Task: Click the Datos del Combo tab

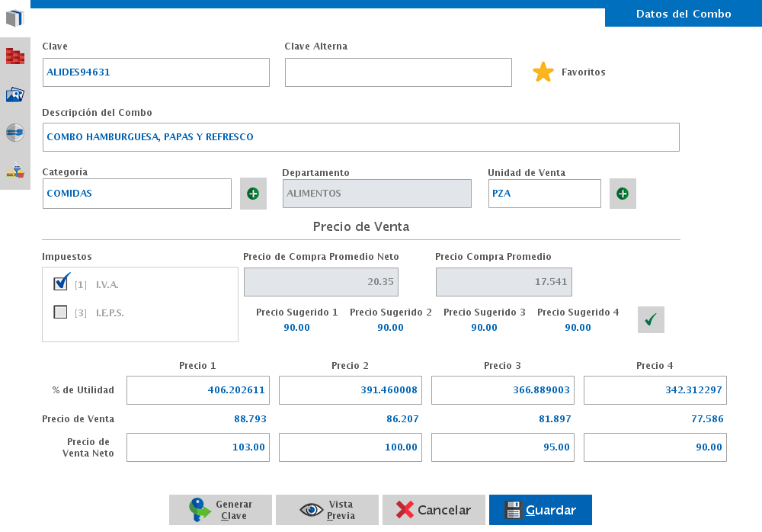Action: pos(683,14)
